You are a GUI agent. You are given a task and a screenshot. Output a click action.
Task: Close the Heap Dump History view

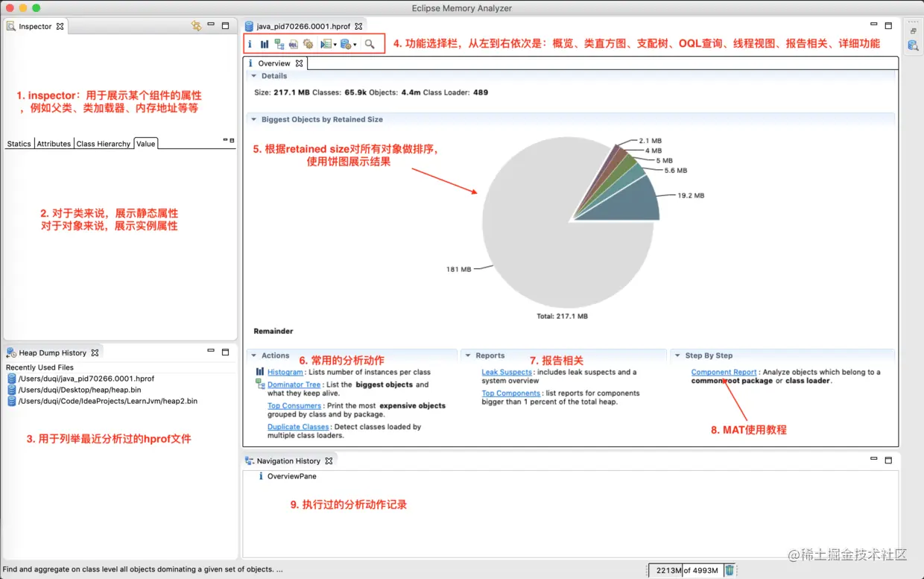95,352
